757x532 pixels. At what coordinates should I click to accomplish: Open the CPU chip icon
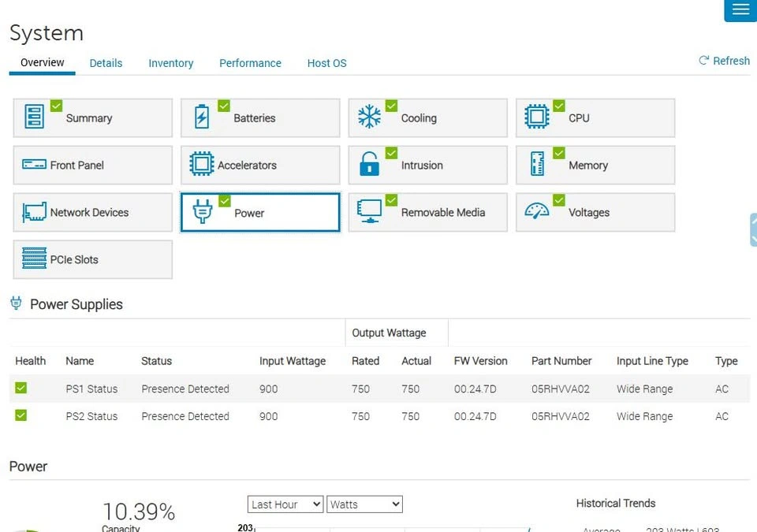(x=537, y=117)
